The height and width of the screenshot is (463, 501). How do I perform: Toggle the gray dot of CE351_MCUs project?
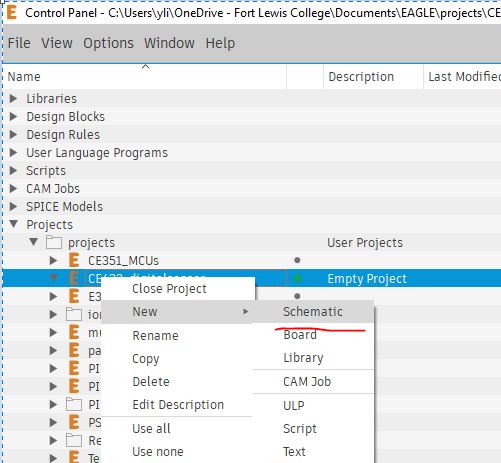click(x=297, y=260)
